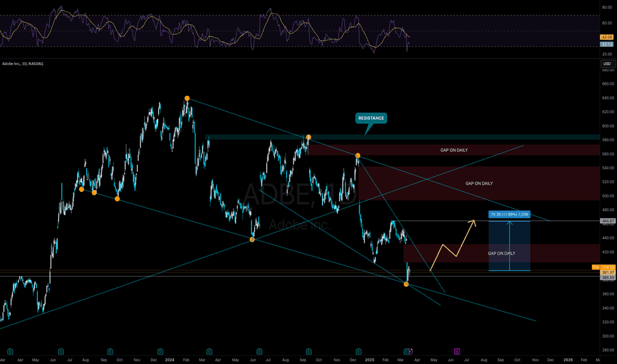617x364 pixels.
Task: Click the orange Pre 394.50 price label
Action: point(603,267)
